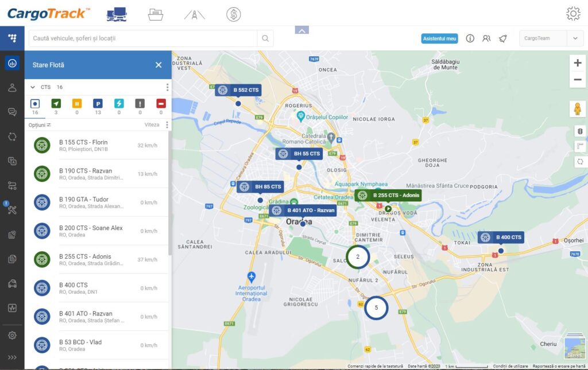Open the road routes icon in header
The image size is (588, 370).
click(x=195, y=14)
